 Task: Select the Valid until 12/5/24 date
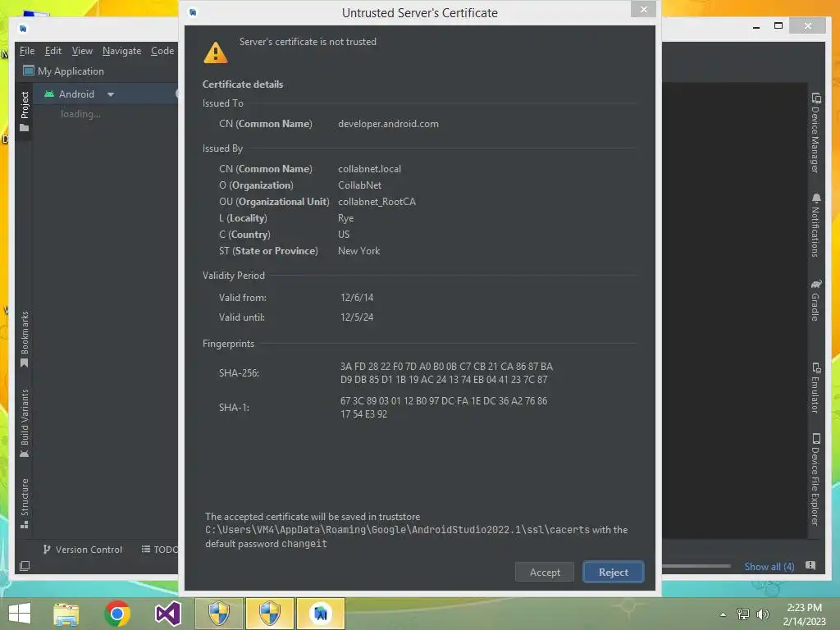click(x=357, y=317)
